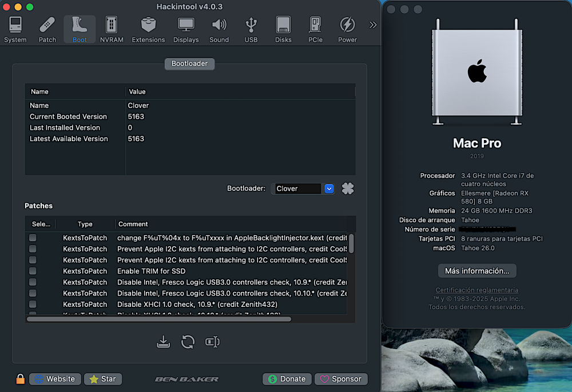Click the Tahoe 26.0 macOS version text
Screen dimensions: 572x392
(x=478, y=248)
